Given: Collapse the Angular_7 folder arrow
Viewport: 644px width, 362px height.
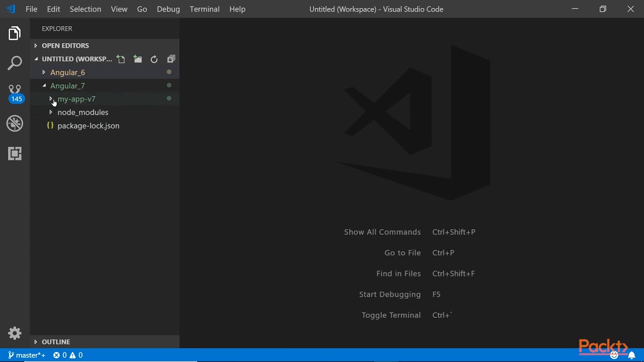Looking at the screenshot, I should click(44, 86).
